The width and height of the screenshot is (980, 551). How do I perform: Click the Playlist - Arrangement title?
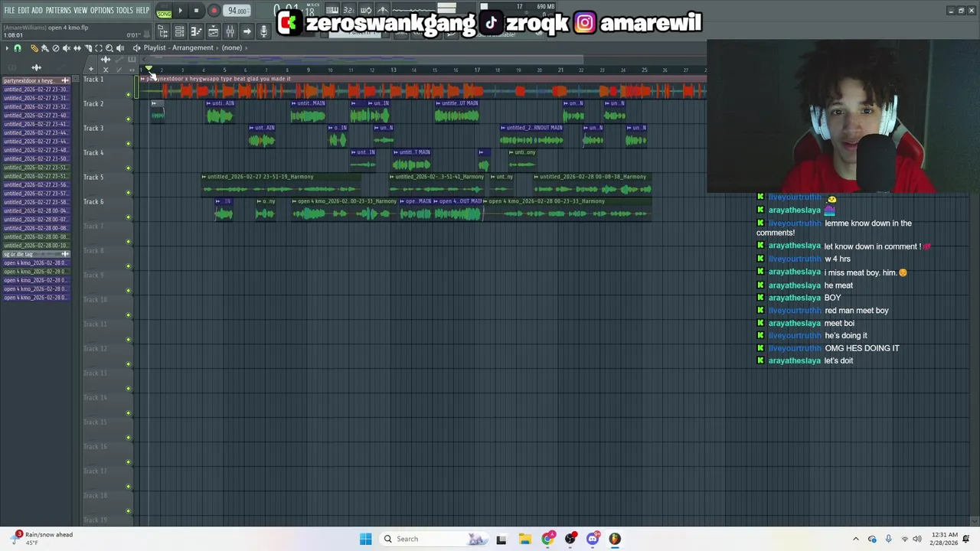click(178, 47)
